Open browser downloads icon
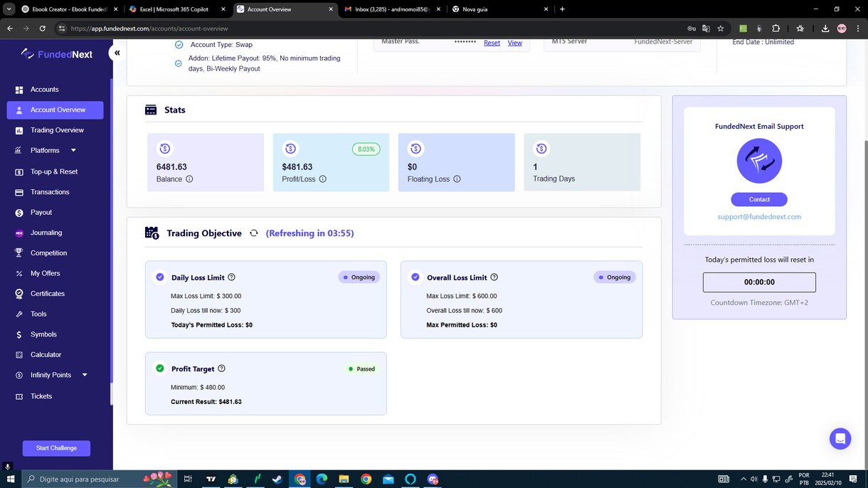The height and width of the screenshot is (488, 868). click(x=825, y=28)
